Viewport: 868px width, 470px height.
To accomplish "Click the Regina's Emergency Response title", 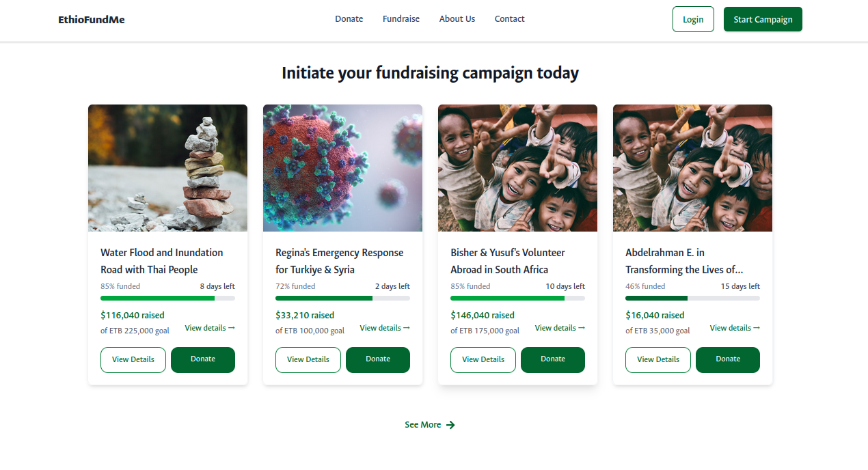I will pos(340,261).
